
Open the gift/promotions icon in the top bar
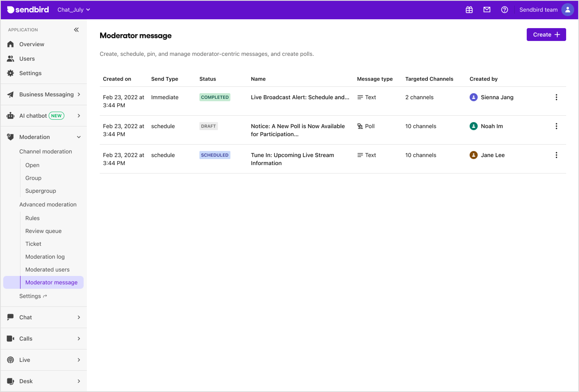(x=469, y=10)
